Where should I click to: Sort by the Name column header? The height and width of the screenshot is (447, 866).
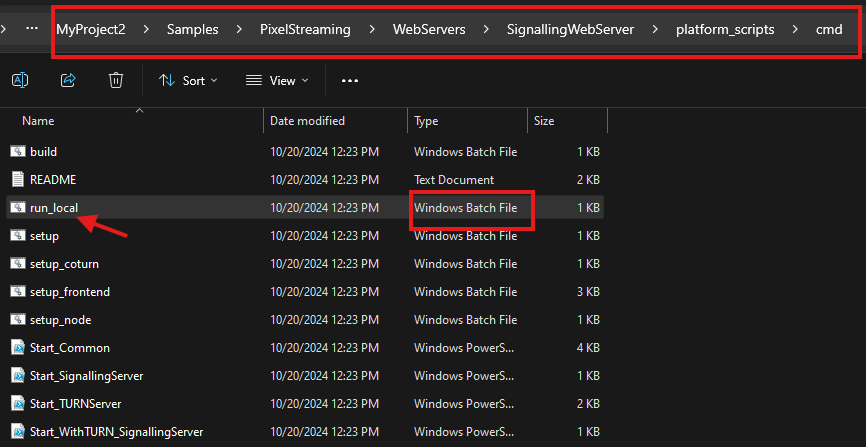coord(38,121)
